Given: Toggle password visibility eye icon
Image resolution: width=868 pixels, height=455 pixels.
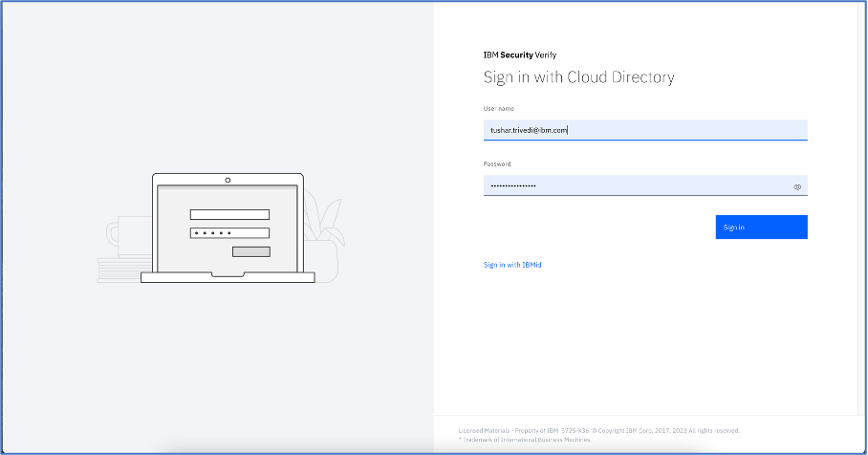Looking at the screenshot, I should [797, 187].
